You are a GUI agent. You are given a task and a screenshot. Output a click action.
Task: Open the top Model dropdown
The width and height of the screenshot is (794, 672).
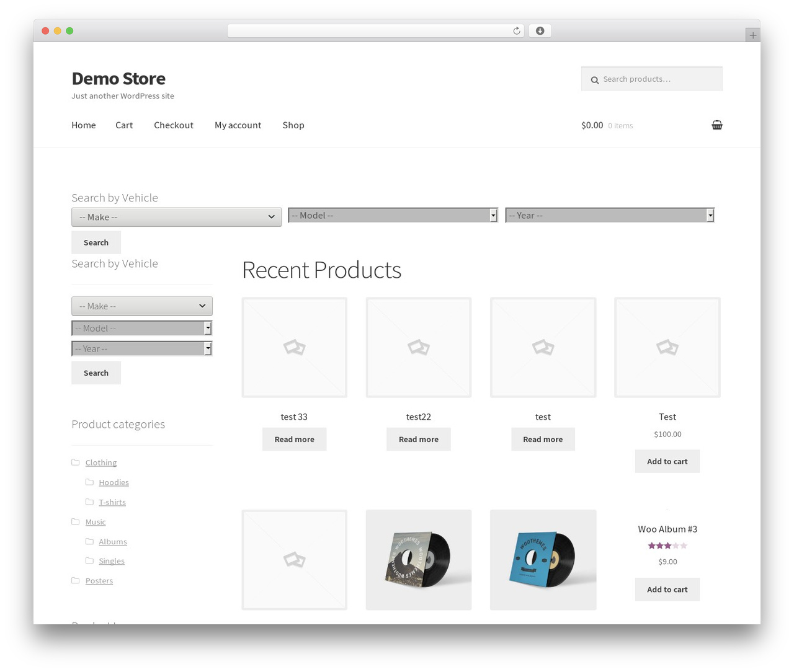pos(393,215)
